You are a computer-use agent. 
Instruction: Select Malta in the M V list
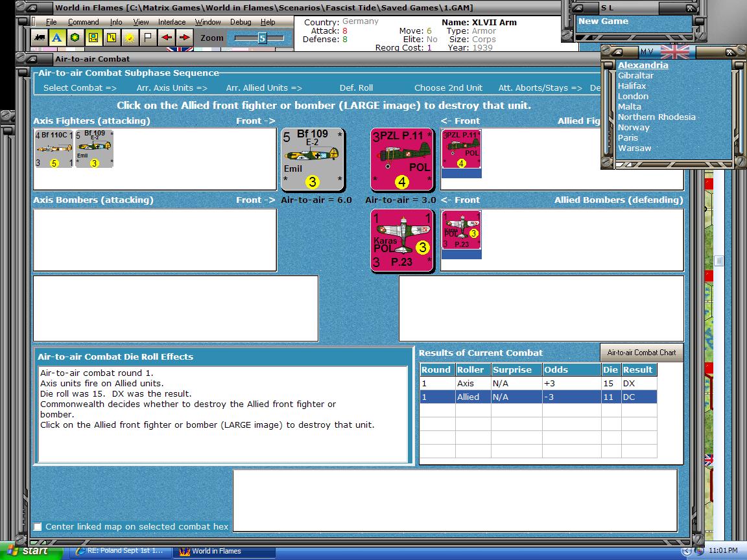click(630, 107)
